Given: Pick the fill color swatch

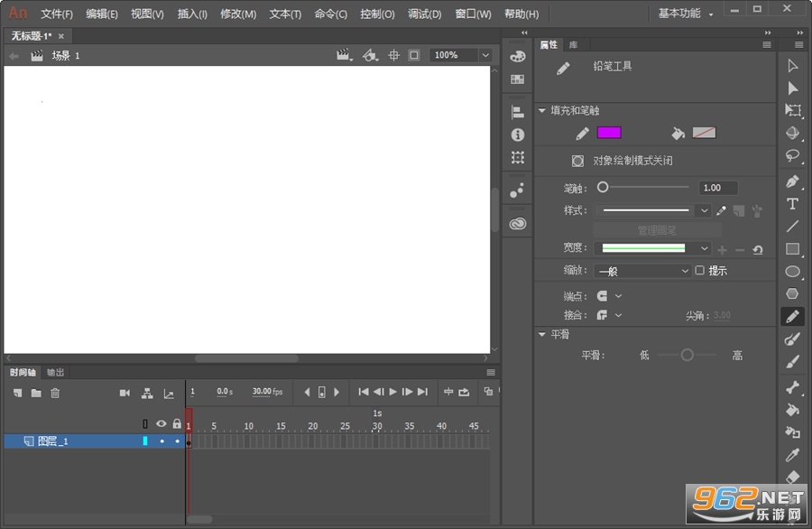Looking at the screenshot, I should 704,133.
